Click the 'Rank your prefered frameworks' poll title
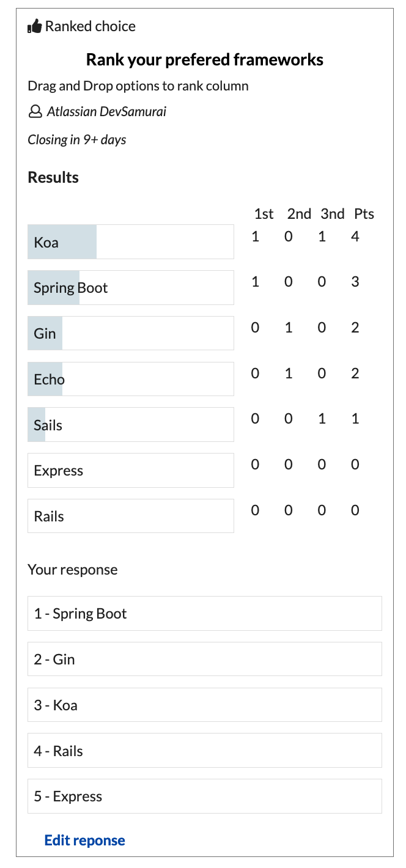This screenshot has height=868, width=406. point(204,59)
